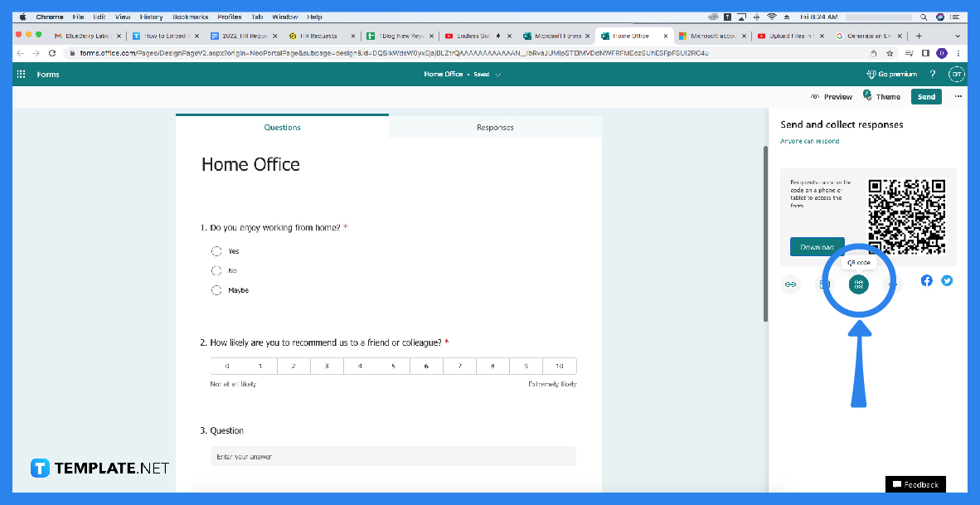Select Maybe for working from home
This screenshot has width=980, height=505.
click(216, 290)
